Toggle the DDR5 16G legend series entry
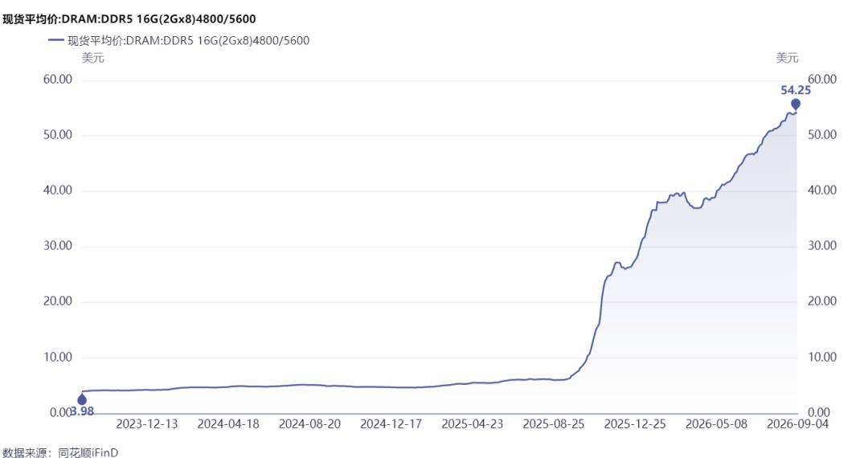Image resolution: width=868 pixels, height=458 pixels. tap(178, 40)
